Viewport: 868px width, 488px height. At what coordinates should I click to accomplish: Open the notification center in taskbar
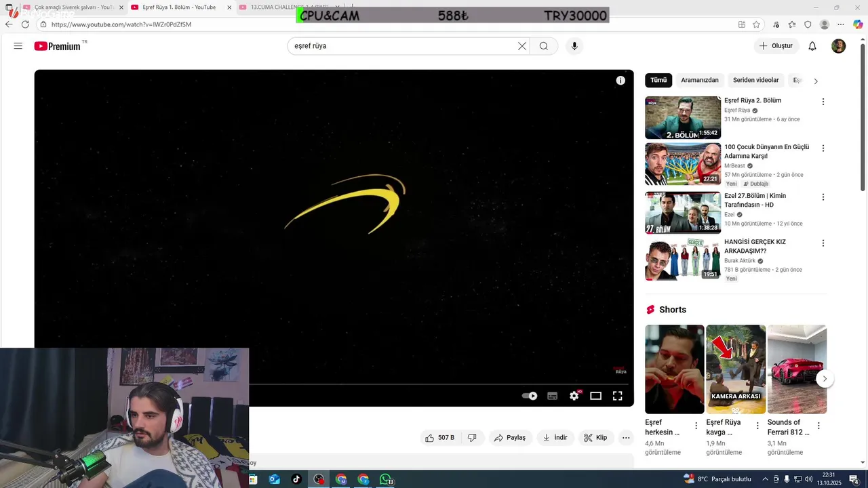point(854,479)
